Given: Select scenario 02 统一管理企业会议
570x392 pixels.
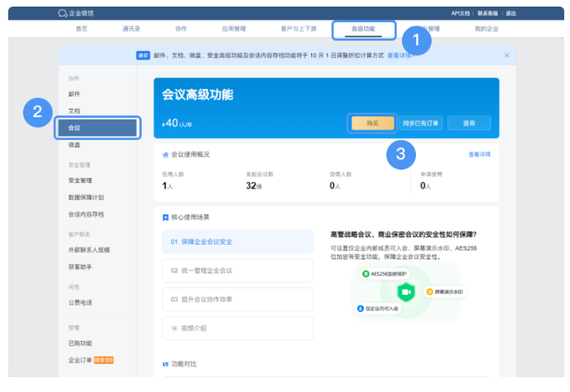Looking at the screenshot, I should 237,270.
